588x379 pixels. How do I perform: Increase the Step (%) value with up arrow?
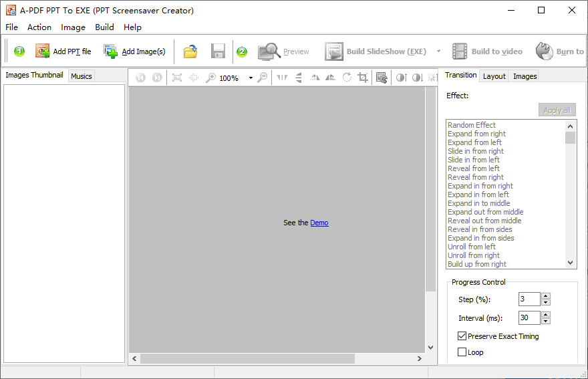pos(546,295)
